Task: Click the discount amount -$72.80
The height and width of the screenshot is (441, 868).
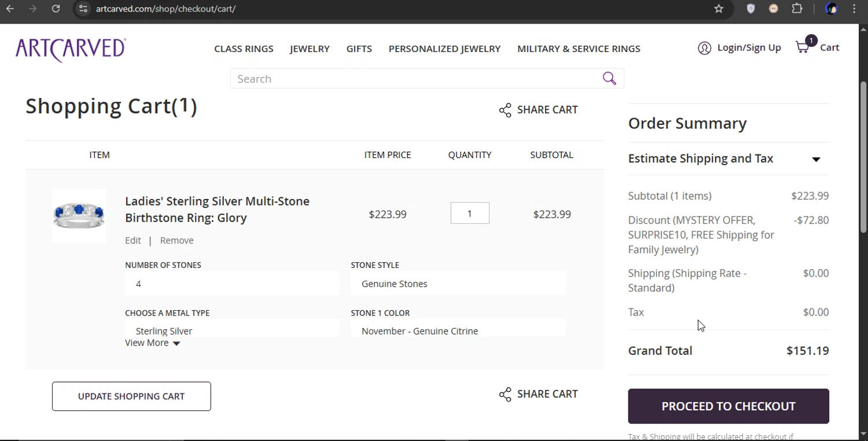Action: 811,220
